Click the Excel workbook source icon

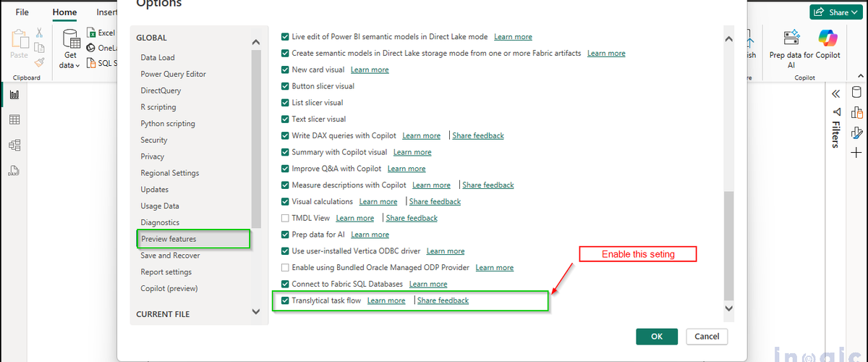[91, 33]
